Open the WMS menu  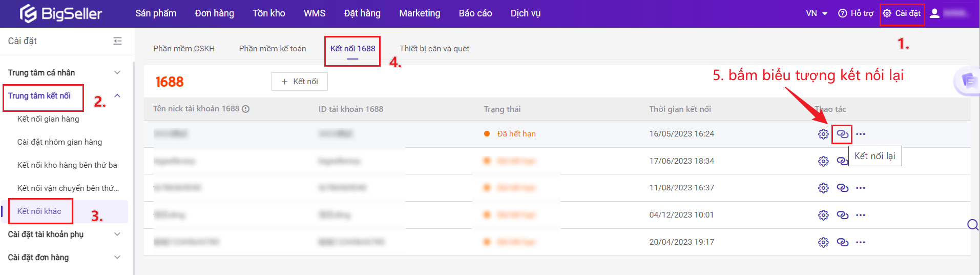click(315, 13)
